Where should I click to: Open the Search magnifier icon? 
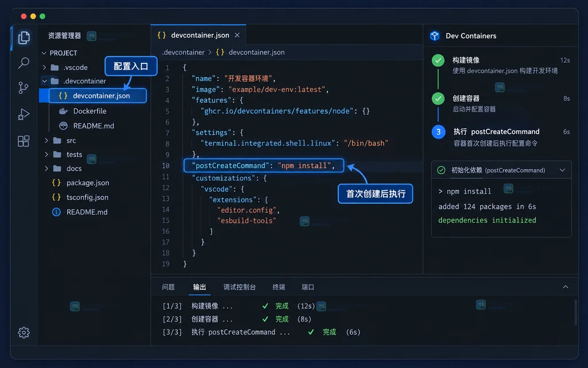(24, 63)
